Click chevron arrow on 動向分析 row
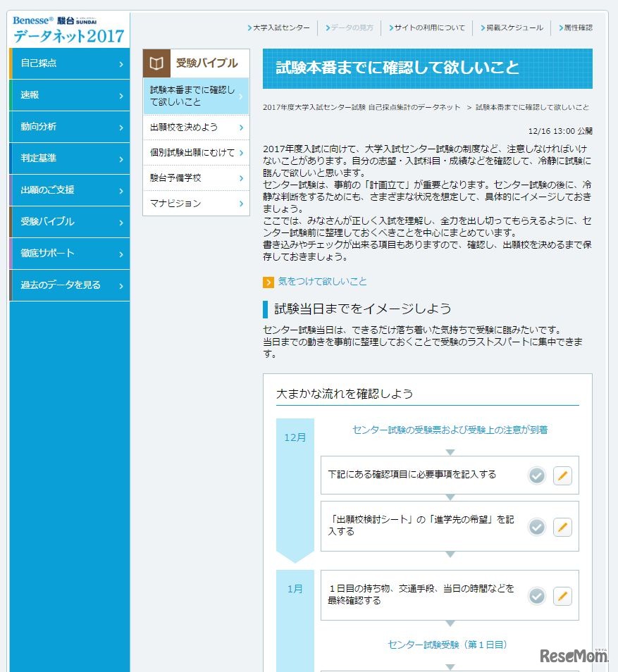 click(121, 127)
